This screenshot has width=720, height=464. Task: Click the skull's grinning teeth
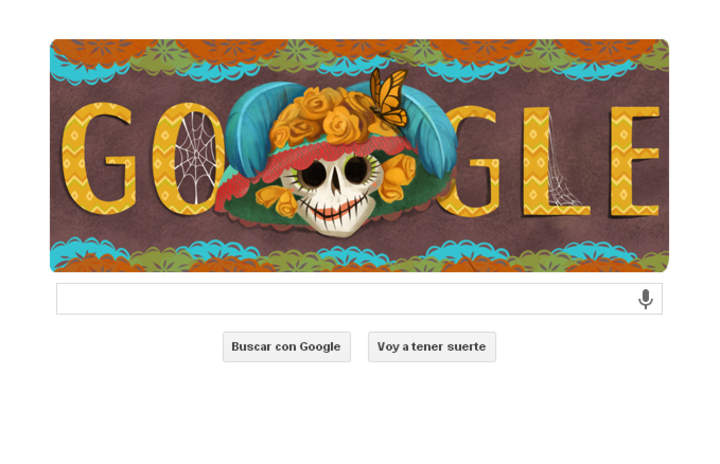point(333,211)
